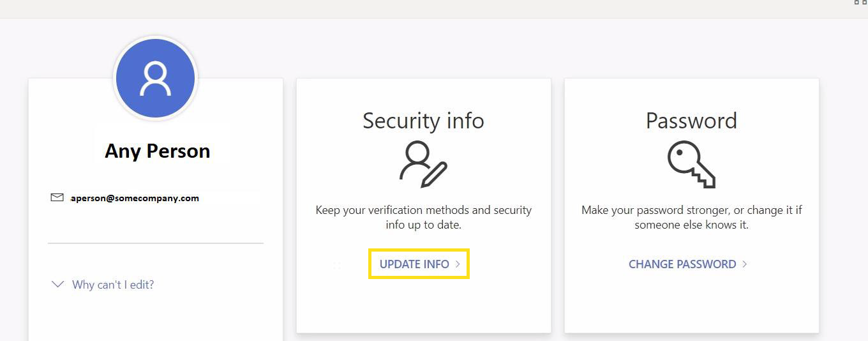Image resolution: width=868 pixels, height=341 pixels.
Task: Click the profile avatar picture
Action: (155, 79)
